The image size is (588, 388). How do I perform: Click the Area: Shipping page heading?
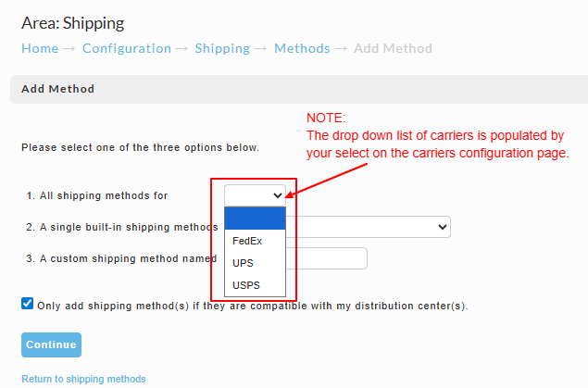[73, 23]
